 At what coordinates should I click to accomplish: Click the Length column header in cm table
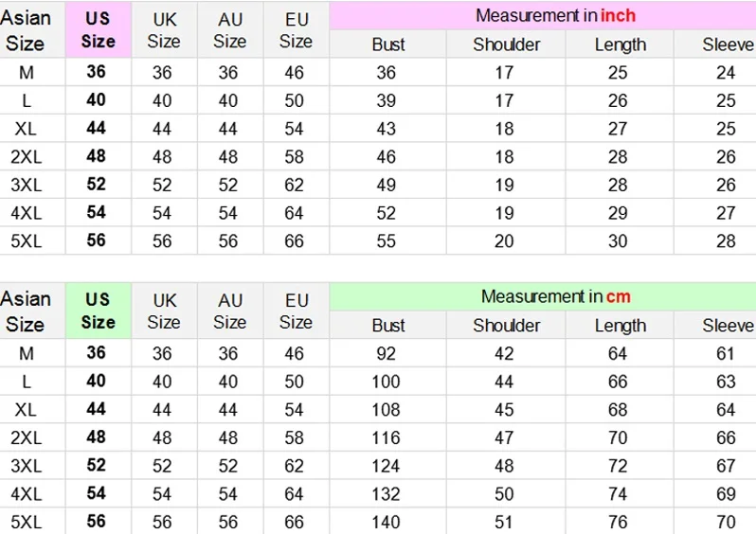[x=620, y=326]
